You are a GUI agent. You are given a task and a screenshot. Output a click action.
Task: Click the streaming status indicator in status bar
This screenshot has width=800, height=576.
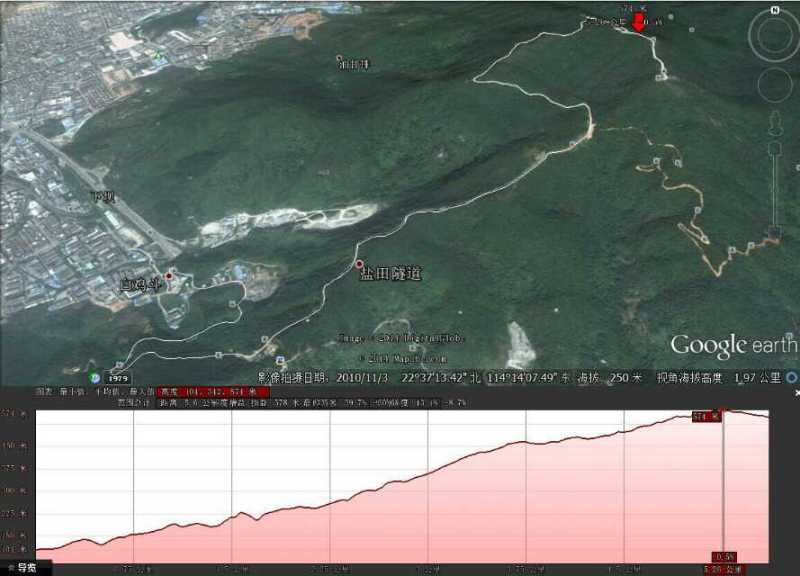tap(792, 377)
